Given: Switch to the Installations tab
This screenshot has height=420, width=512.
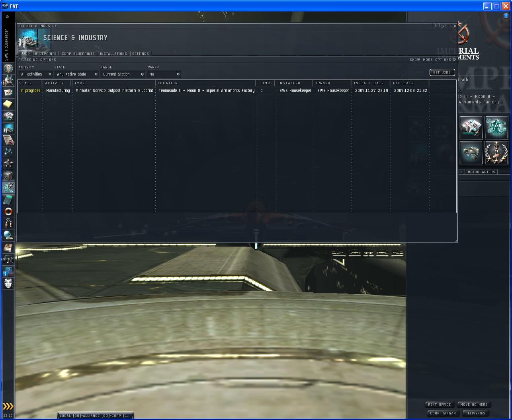Looking at the screenshot, I should [113, 54].
